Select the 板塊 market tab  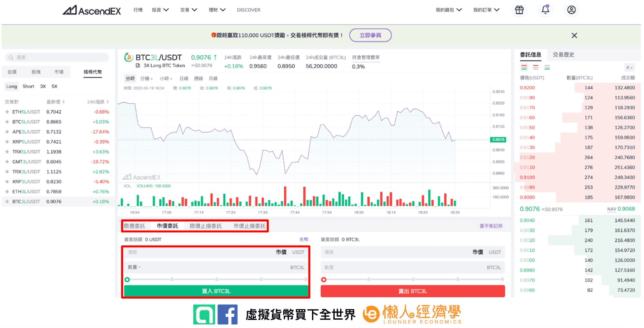coord(36,72)
